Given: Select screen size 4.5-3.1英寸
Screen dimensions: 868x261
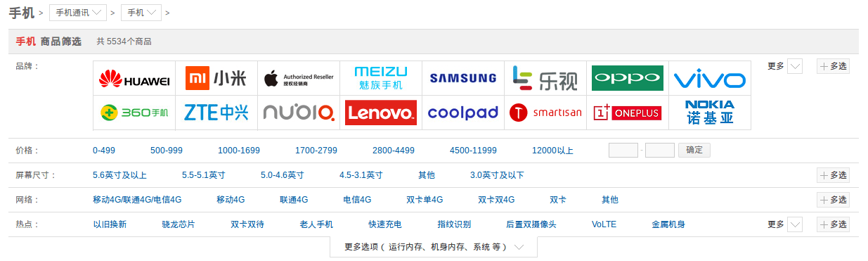Looking at the screenshot, I should pyautogui.click(x=361, y=175).
